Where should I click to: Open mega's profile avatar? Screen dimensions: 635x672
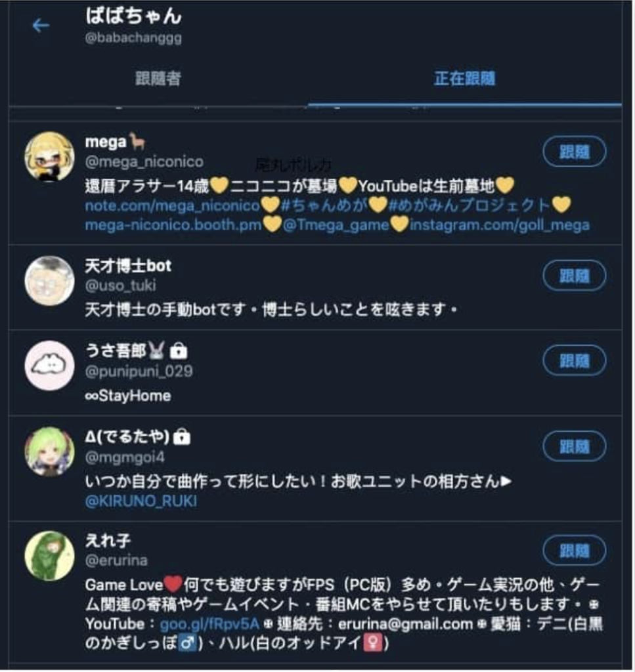(49, 156)
